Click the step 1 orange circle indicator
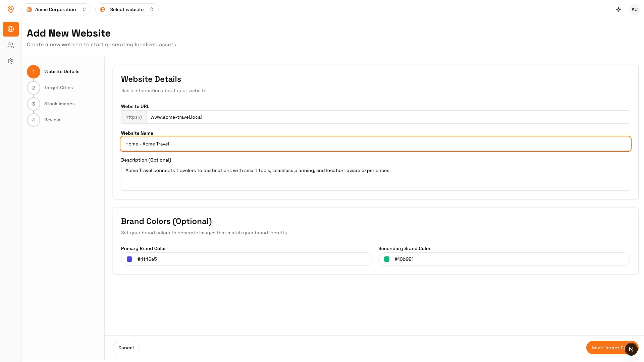The width and height of the screenshot is (644, 362). [34, 72]
